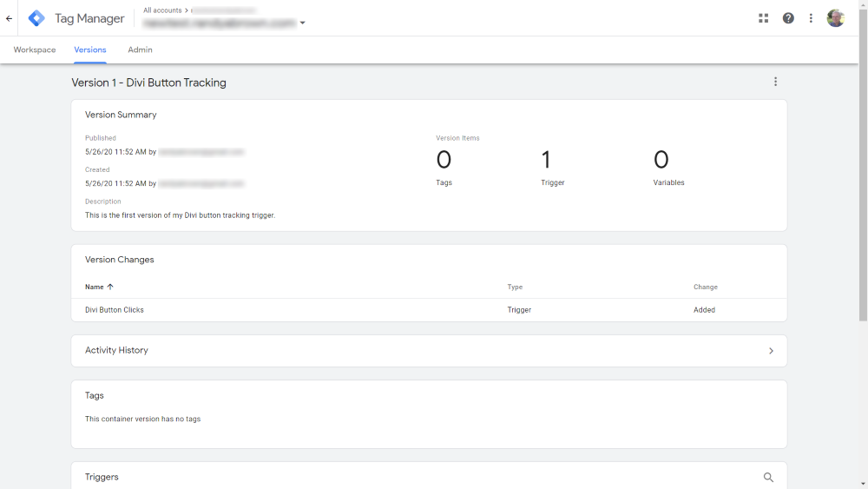Click the Activity History heading

tap(116, 350)
